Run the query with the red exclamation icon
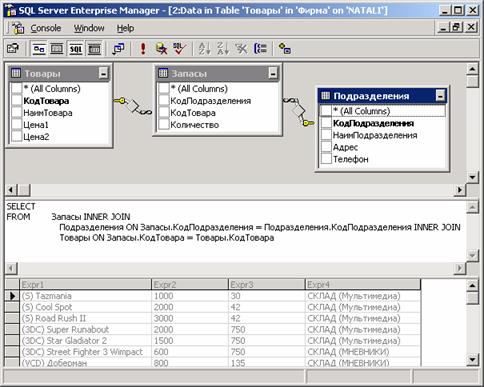This screenshot has width=484, height=387. coord(143,49)
